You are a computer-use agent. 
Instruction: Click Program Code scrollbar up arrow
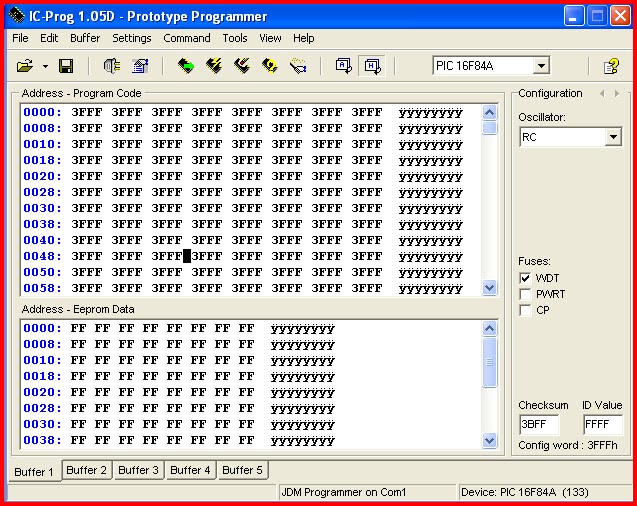490,112
